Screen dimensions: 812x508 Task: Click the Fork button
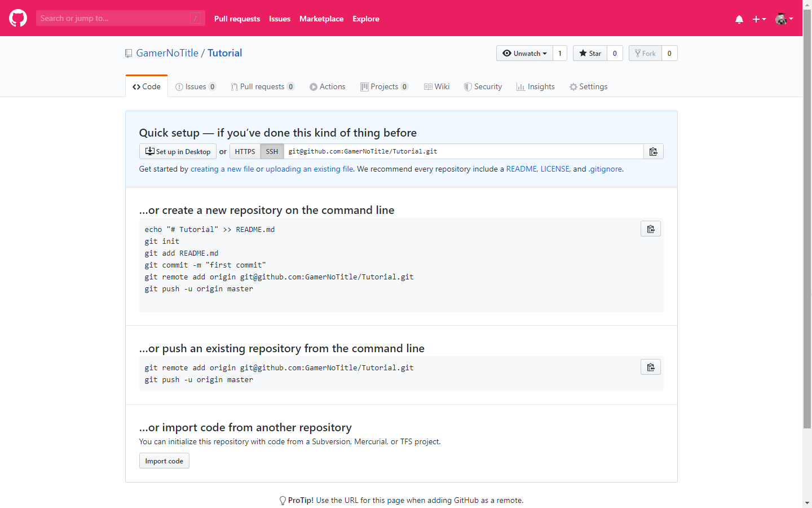pyautogui.click(x=645, y=53)
